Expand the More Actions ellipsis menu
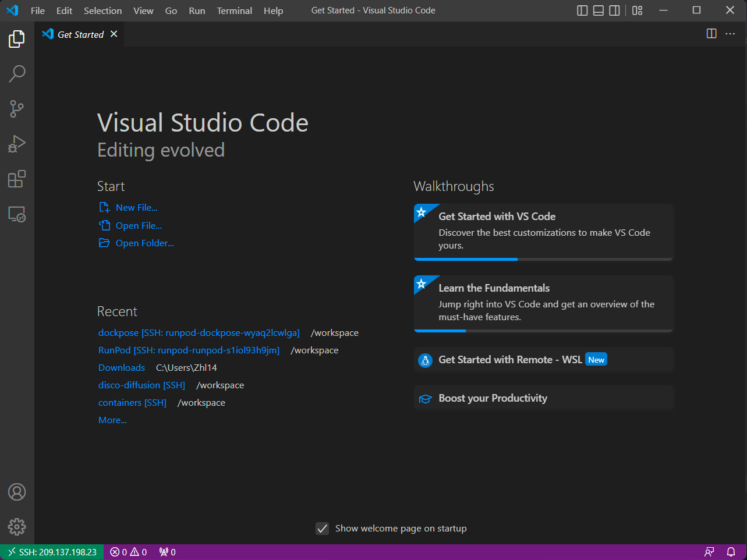This screenshot has width=747, height=560. click(730, 34)
